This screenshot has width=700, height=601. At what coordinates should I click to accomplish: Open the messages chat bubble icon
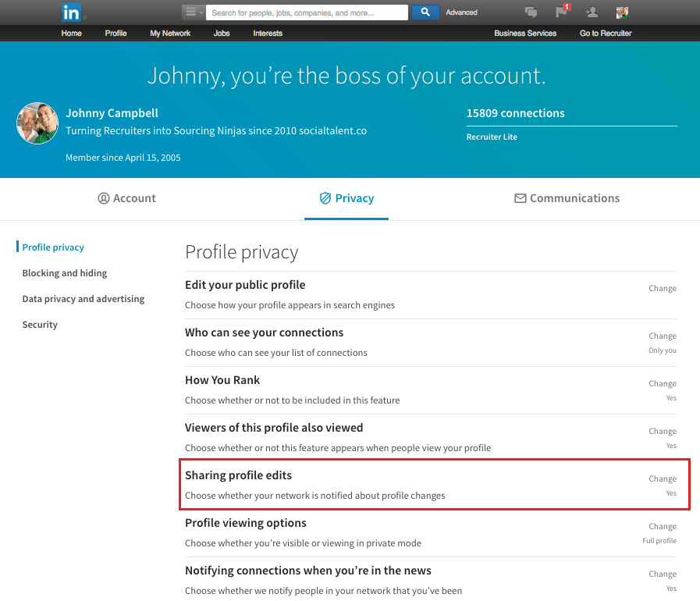pos(531,12)
